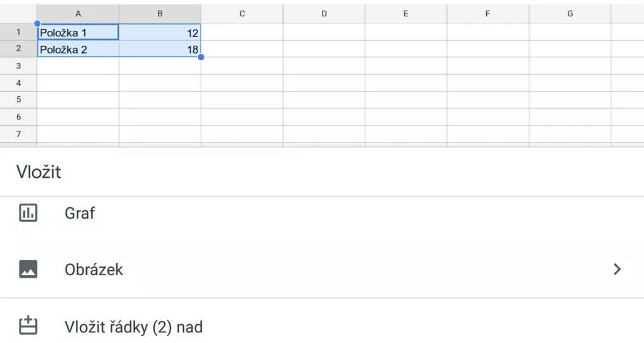This screenshot has height=343, width=644.
Task: Select column G header
Action: coord(570,14)
